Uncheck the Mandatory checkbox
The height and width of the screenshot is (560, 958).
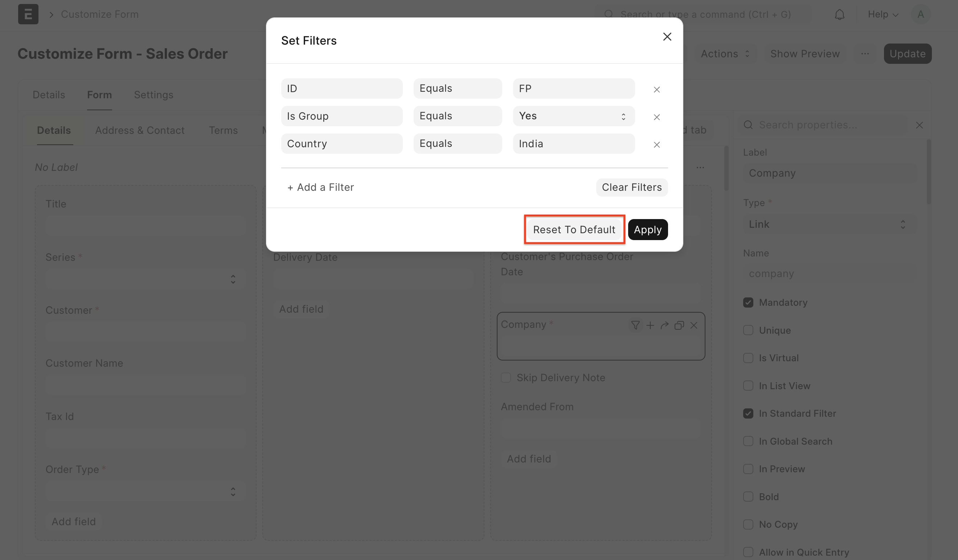[x=748, y=302]
